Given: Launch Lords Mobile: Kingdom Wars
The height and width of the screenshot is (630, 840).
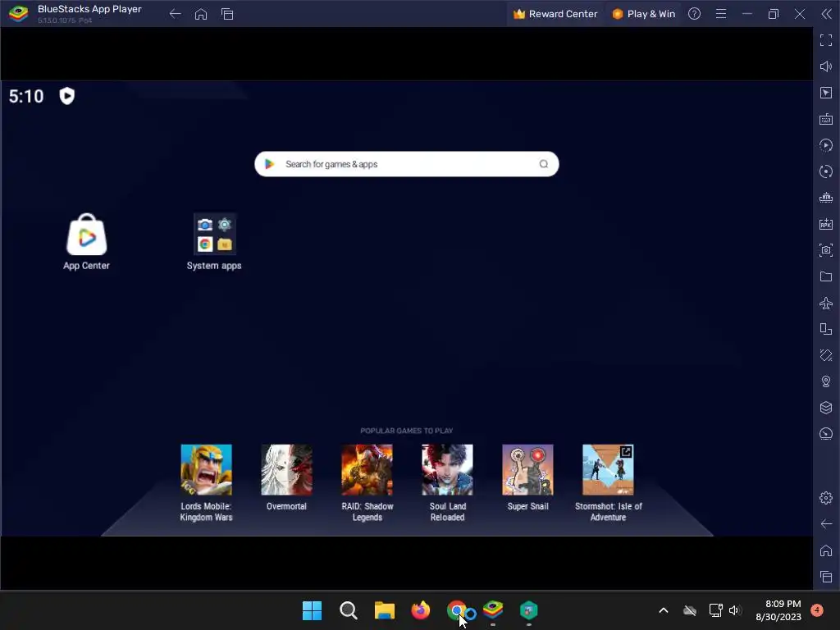Looking at the screenshot, I should click(206, 482).
